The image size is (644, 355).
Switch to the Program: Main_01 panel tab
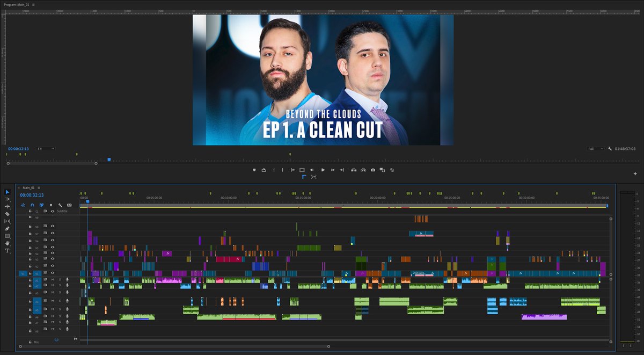(x=16, y=4)
